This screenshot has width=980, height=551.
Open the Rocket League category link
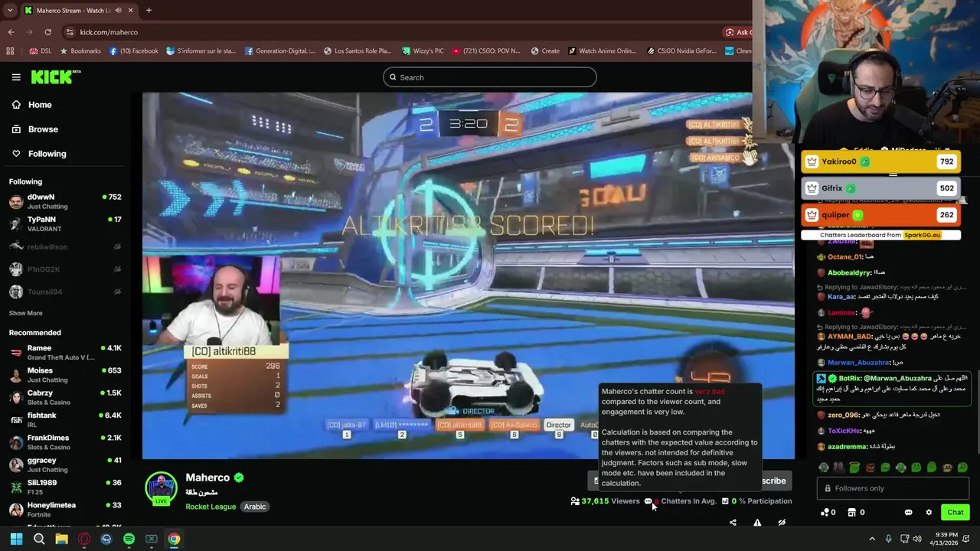click(x=211, y=507)
